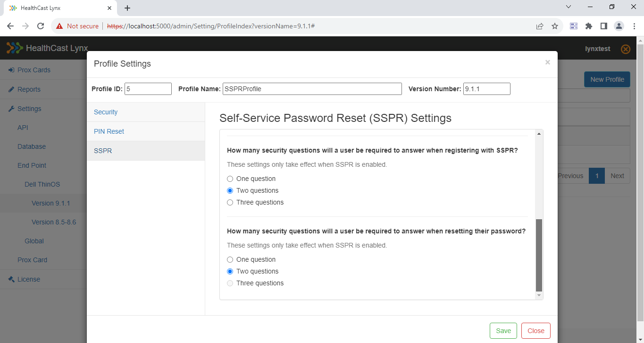
Task: Select Version 8.5-8.6 in sidebar
Action: [x=54, y=222]
